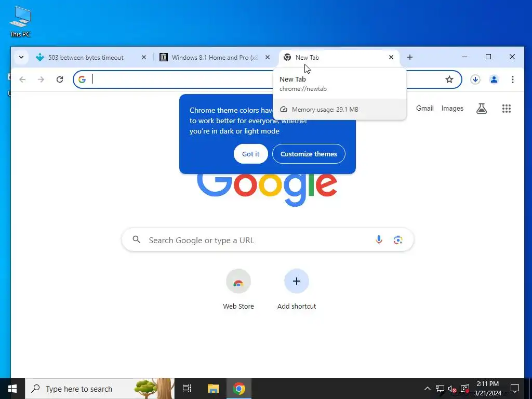Screen dimensions: 532x399
Task: Open the Search Labs flask icon
Action: point(482,109)
